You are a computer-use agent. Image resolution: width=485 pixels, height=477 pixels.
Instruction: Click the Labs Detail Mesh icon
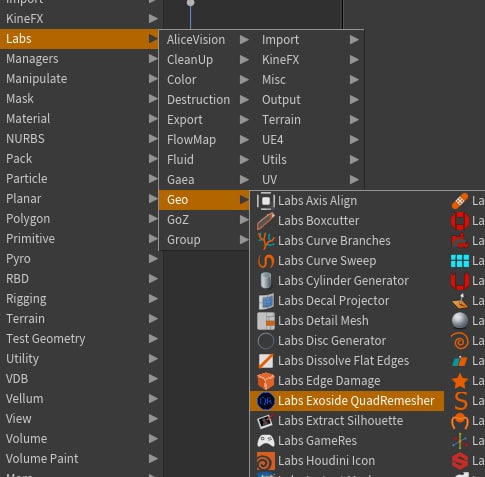[x=266, y=321]
